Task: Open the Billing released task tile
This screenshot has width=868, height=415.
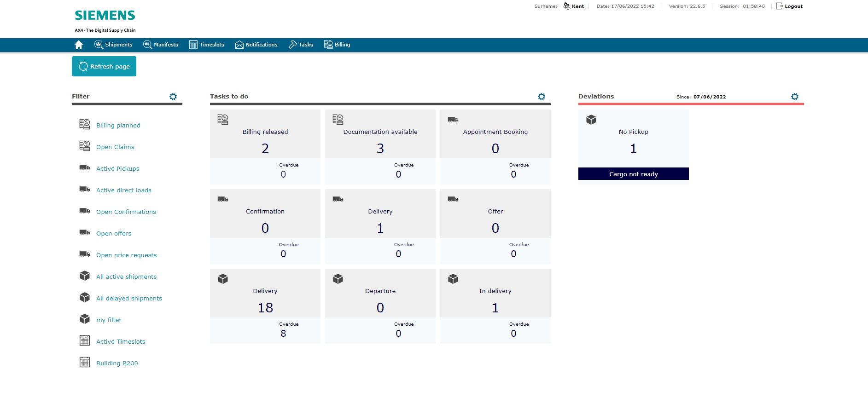Action: [x=265, y=147]
